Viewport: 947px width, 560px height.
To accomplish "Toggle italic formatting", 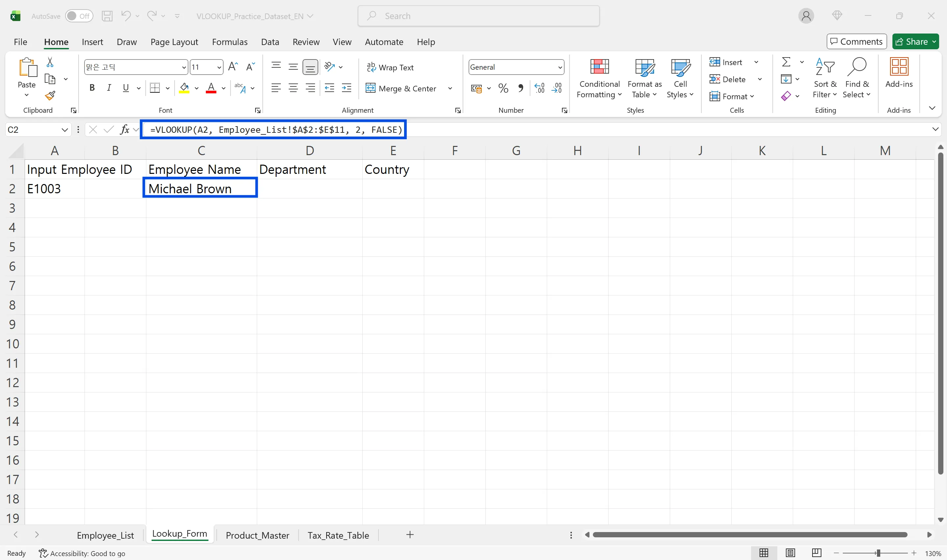I will [x=109, y=87].
